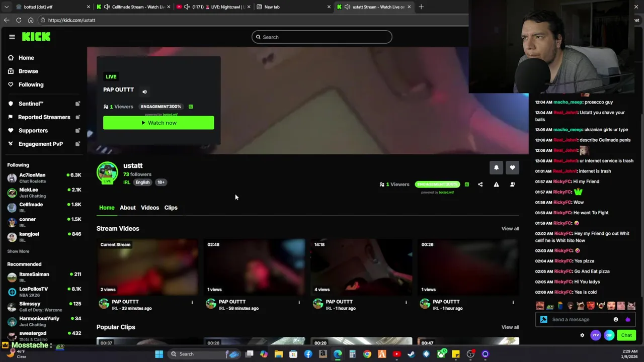Open the emoji picker in chat input

click(616, 320)
